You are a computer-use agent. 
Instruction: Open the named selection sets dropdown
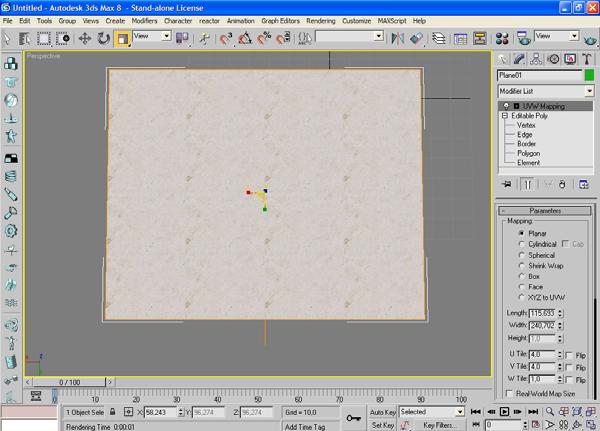point(378,36)
